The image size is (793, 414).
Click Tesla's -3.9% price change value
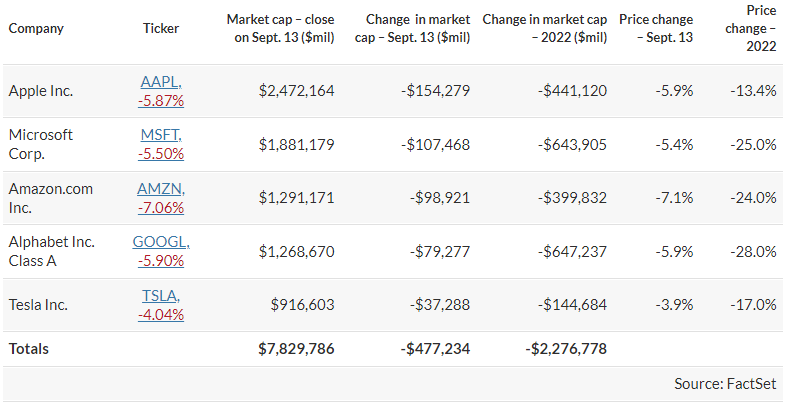click(674, 304)
